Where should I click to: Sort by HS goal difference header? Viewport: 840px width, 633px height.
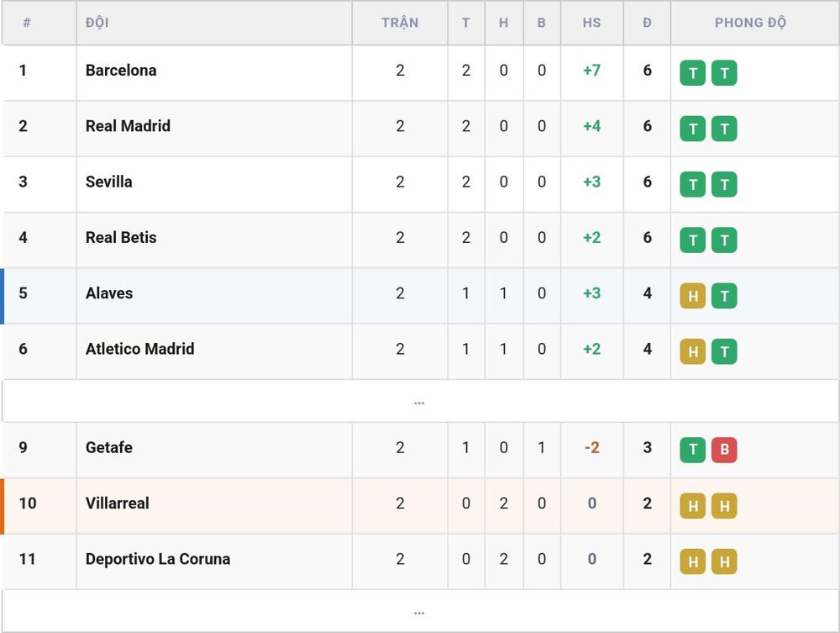[x=591, y=23]
